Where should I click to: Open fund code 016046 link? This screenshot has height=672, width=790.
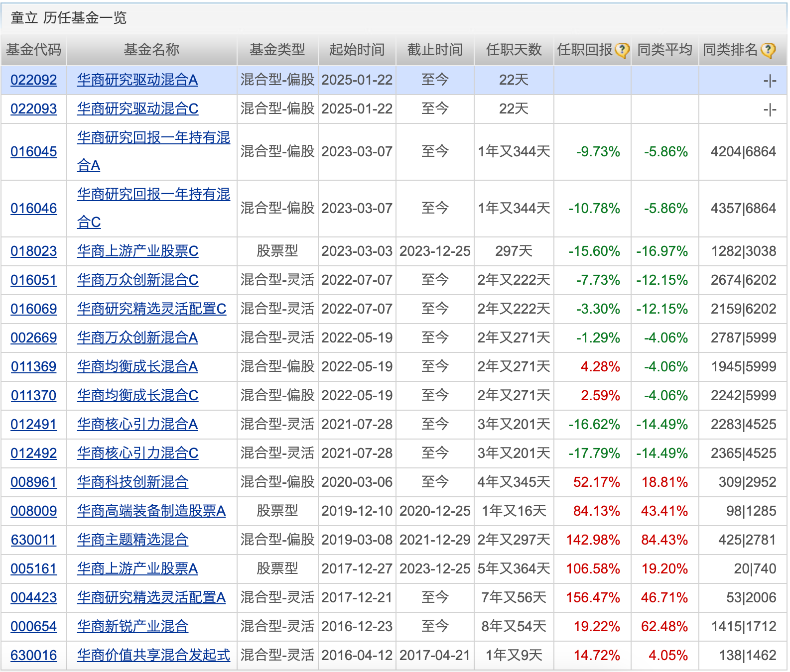(33, 208)
